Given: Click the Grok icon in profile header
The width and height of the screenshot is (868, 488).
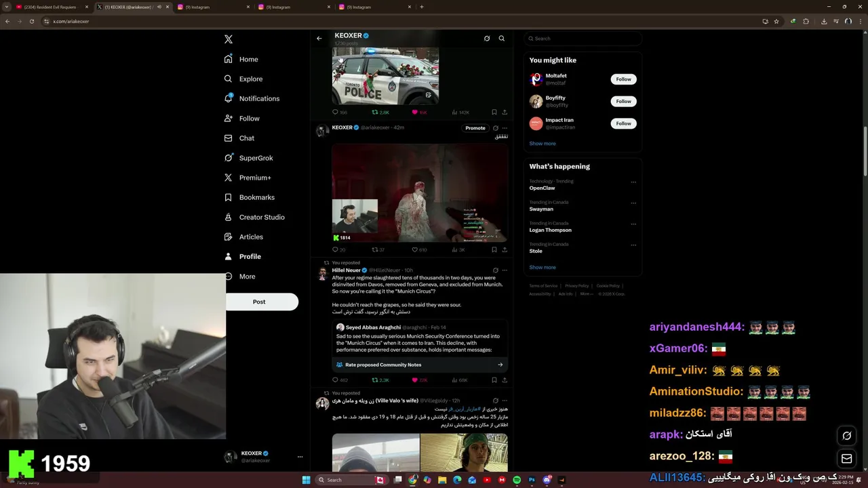Looking at the screenshot, I should click(x=487, y=39).
